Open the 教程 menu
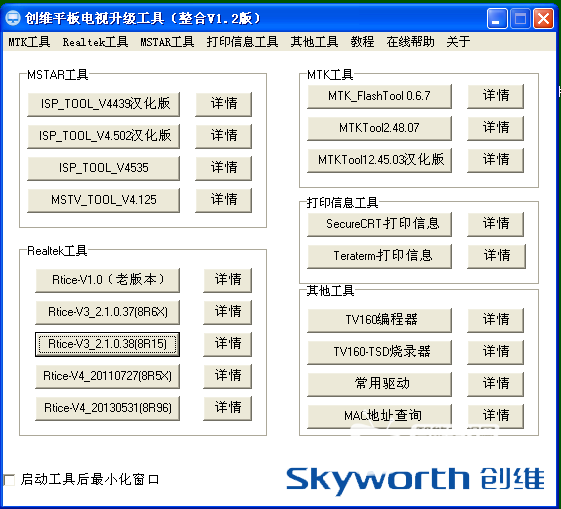561x509 pixels. click(x=362, y=42)
